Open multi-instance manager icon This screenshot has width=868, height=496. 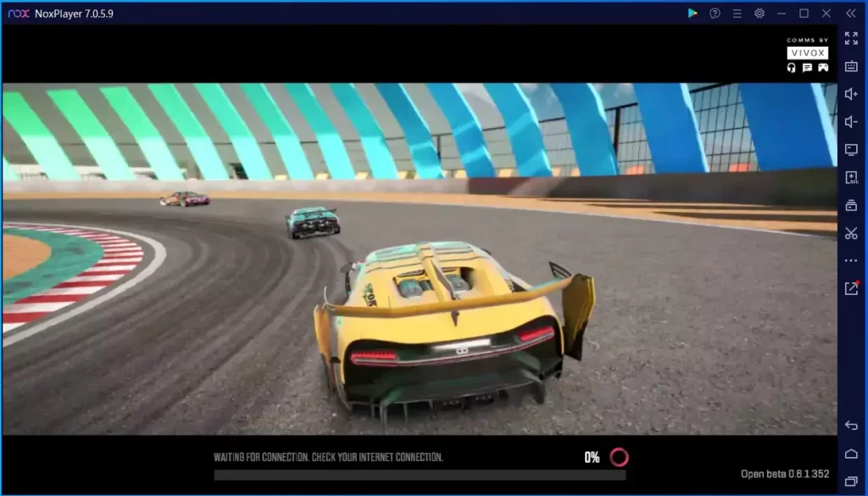tap(851, 205)
